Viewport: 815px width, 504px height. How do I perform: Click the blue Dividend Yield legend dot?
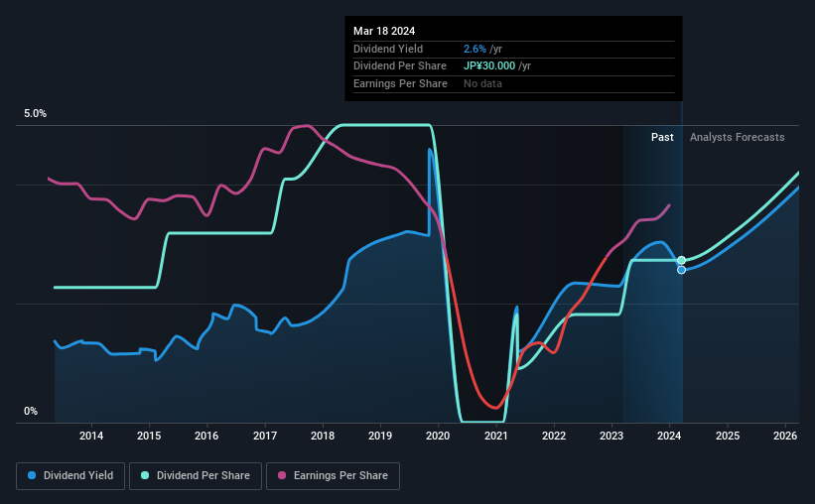[32, 475]
